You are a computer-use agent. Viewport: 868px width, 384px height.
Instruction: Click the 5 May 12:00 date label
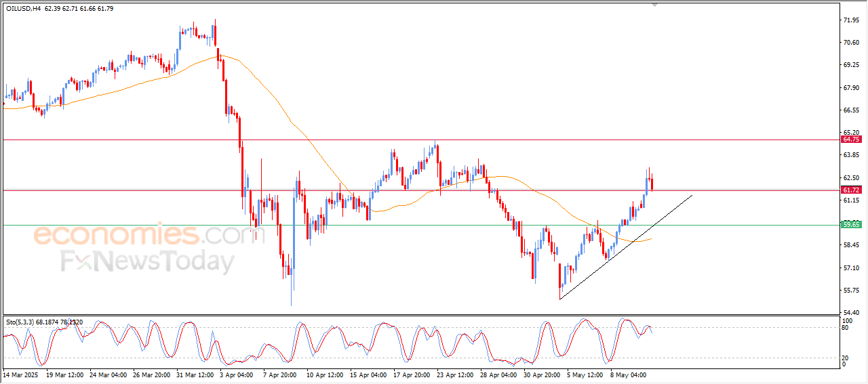click(584, 374)
